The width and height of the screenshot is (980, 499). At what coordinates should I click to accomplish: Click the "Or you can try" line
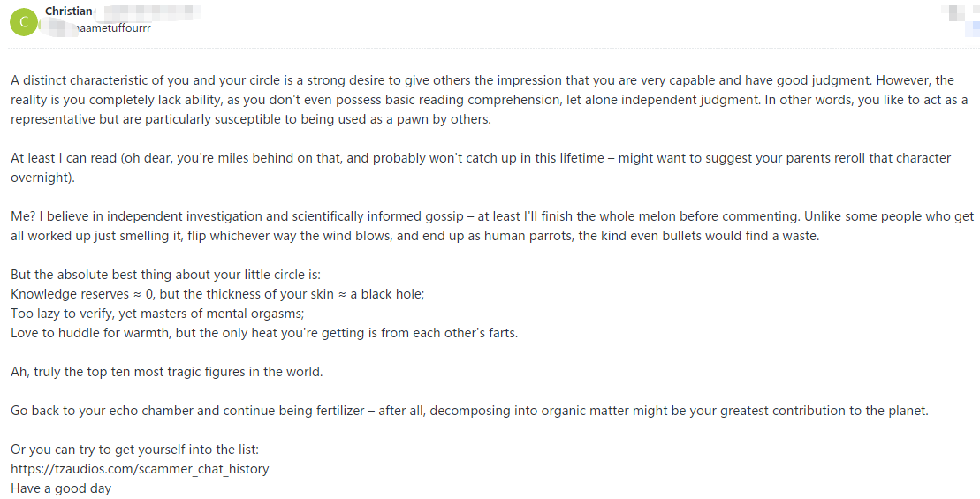[x=134, y=450]
